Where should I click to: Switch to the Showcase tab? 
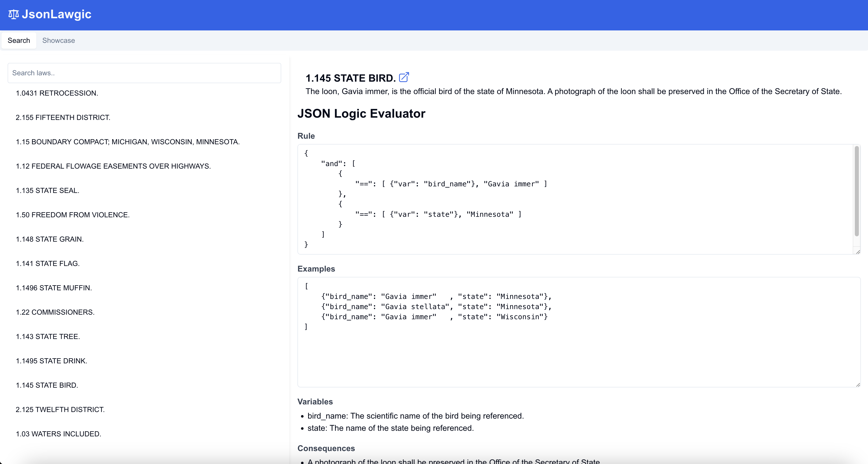click(59, 40)
